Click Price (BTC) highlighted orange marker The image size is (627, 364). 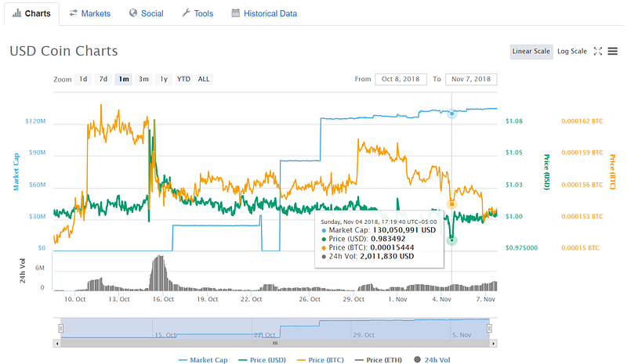452,204
